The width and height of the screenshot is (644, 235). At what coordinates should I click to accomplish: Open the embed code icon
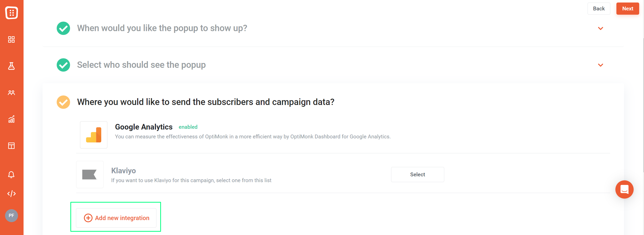pyautogui.click(x=11, y=194)
